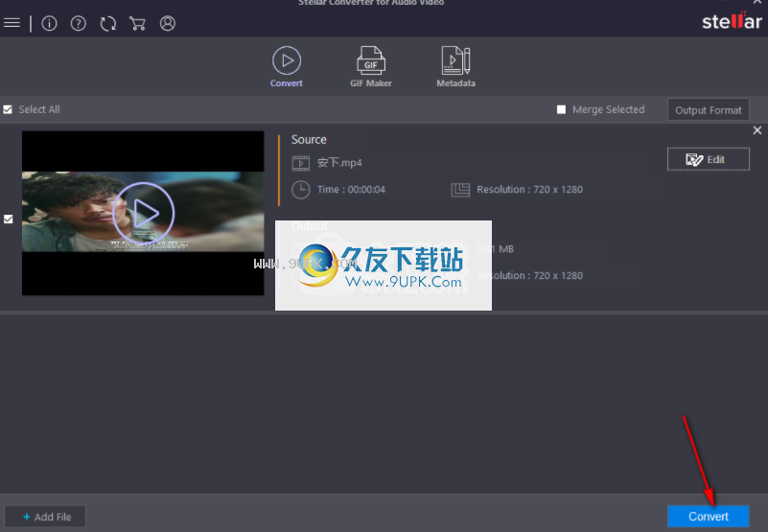Select the Convert tool

(x=287, y=67)
